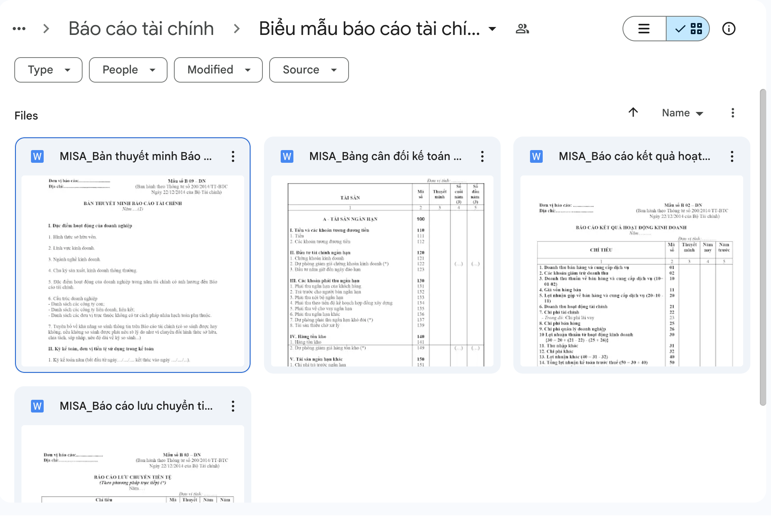Open the Name sort-by menu
The image size is (771, 532).
[x=682, y=113]
